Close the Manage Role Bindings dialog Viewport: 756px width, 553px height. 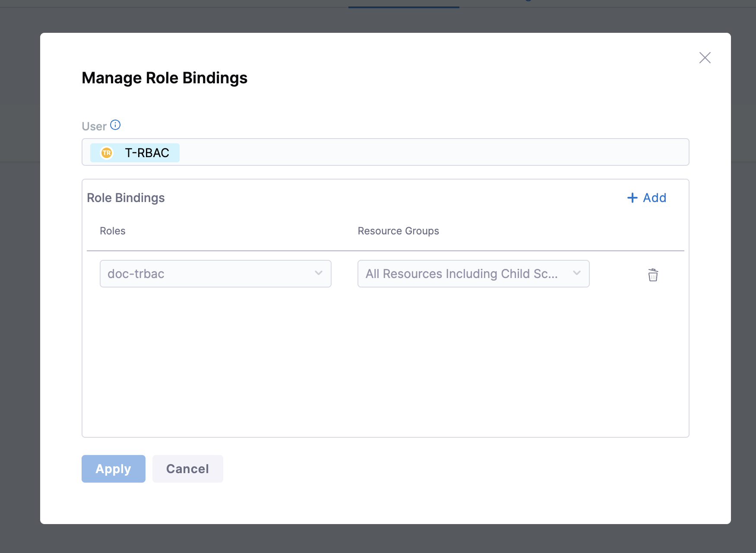click(705, 58)
